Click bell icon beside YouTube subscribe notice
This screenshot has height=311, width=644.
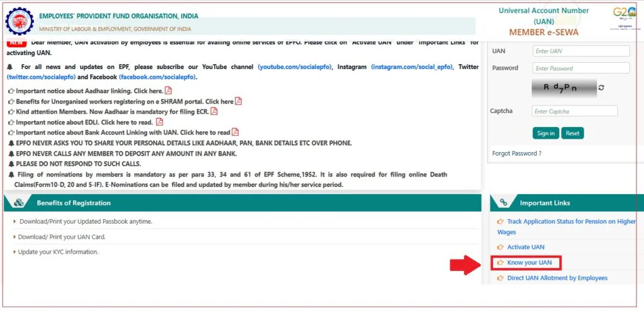tap(10, 67)
